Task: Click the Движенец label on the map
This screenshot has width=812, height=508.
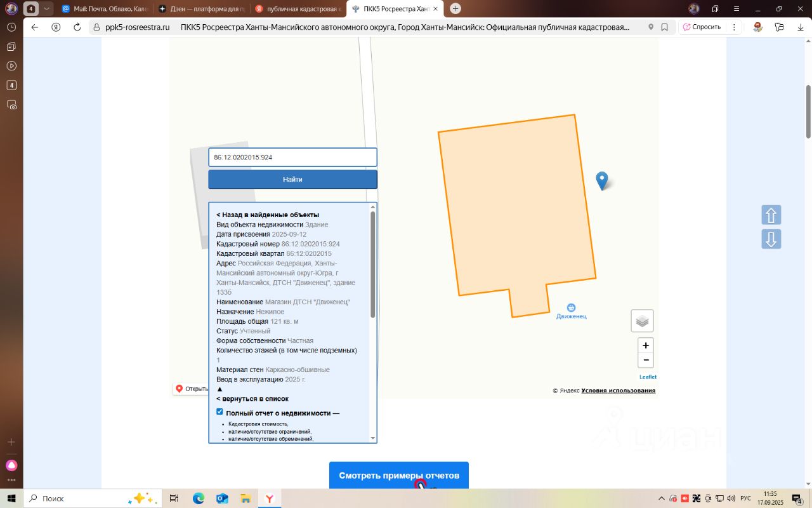Action: coord(572,316)
